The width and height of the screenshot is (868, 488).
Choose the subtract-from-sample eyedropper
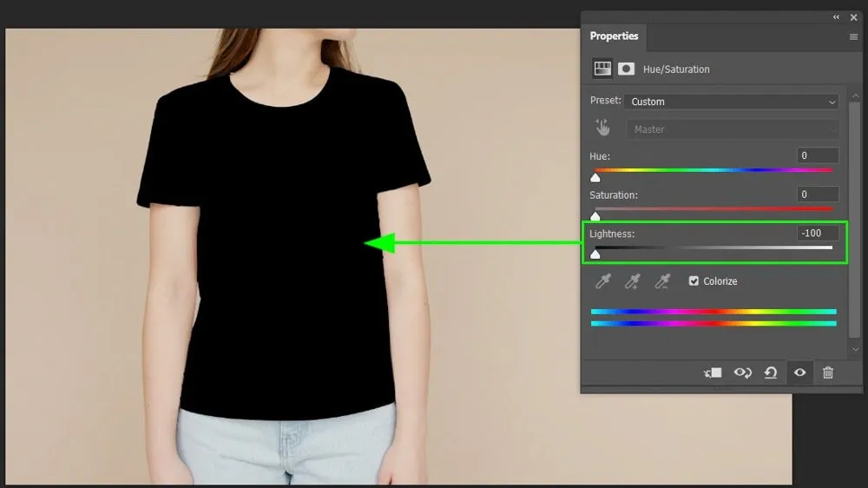(x=662, y=281)
